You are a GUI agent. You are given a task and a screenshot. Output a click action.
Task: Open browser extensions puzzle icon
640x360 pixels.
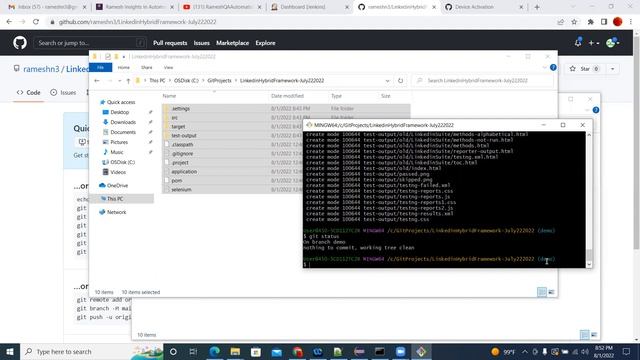coord(590,22)
